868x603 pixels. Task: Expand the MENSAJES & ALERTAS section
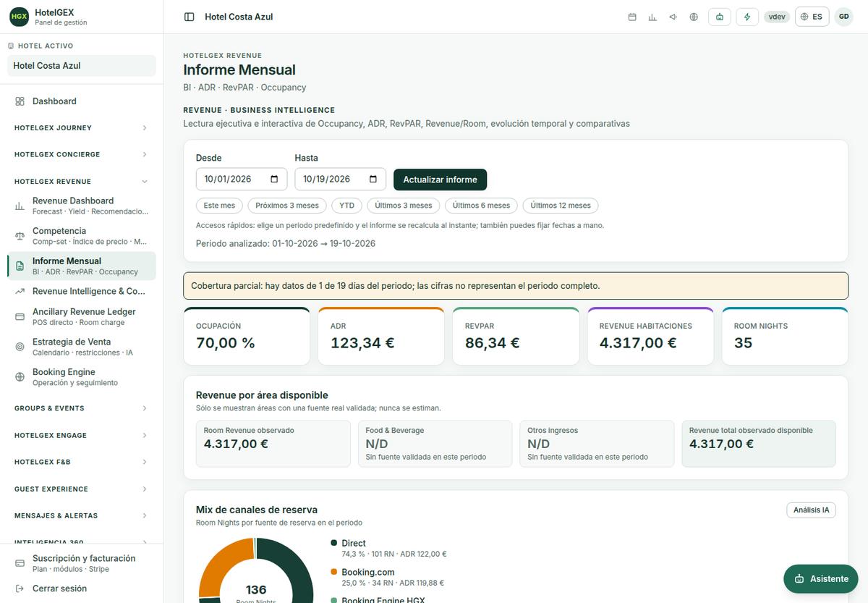pos(82,515)
